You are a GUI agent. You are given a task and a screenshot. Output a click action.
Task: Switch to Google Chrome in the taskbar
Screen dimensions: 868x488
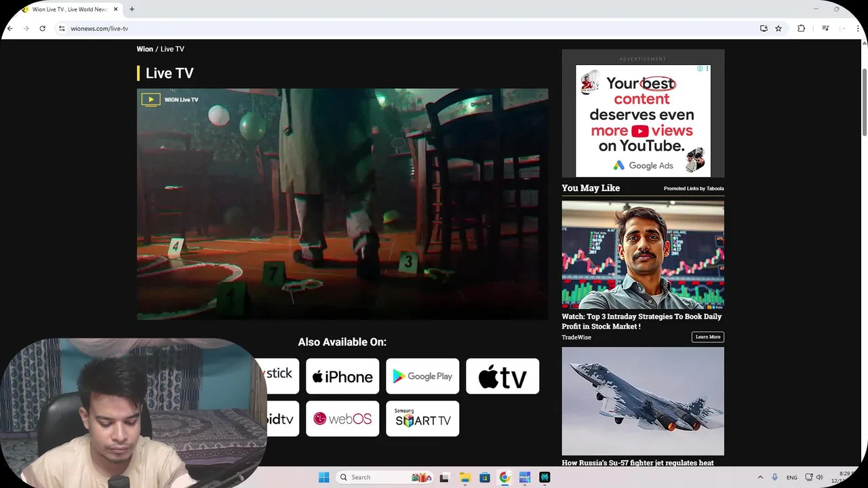(505, 477)
